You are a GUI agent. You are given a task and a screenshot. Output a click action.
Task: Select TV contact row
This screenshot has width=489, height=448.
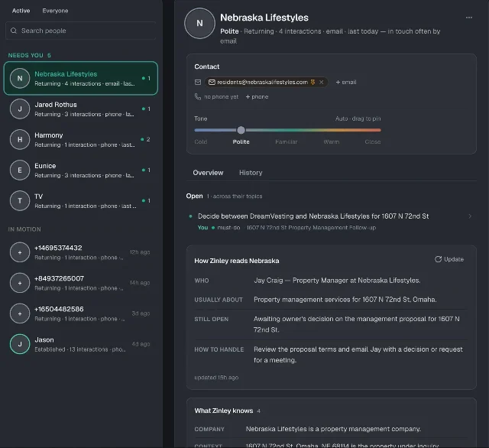[x=81, y=200]
